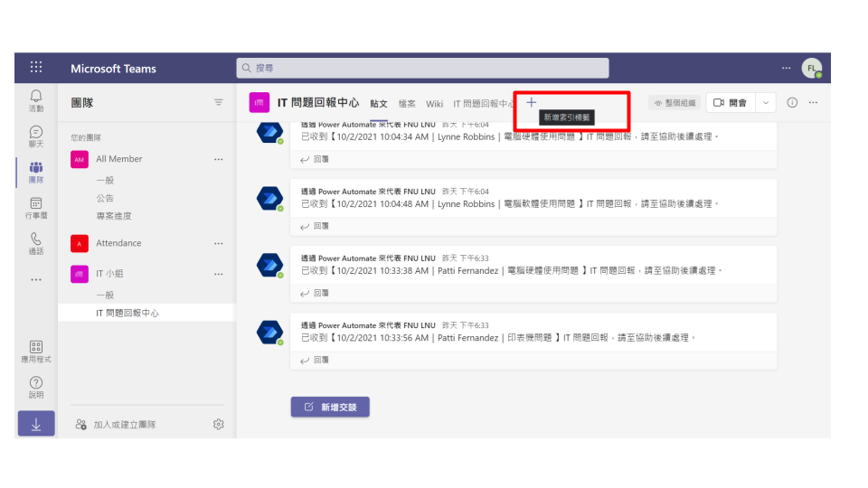868x488 pixels.
Task: Click the filter teams icon
Action: (219, 102)
